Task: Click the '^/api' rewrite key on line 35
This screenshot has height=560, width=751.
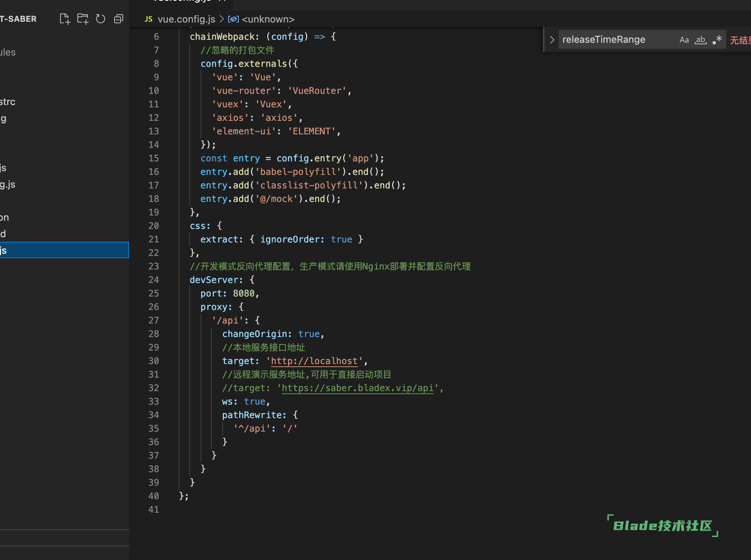Action: click(x=252, y=429)
